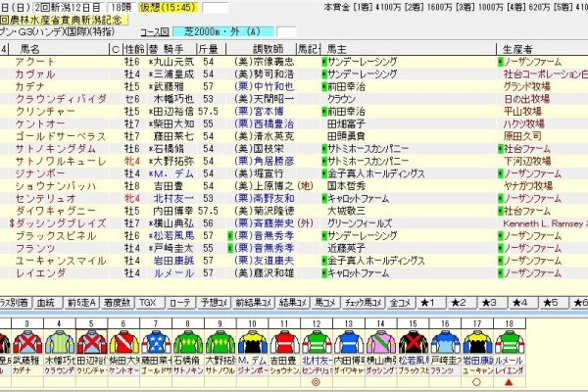
Task: Click the ◎ prediction mark under horse 12
Action: tap(317, 382)
